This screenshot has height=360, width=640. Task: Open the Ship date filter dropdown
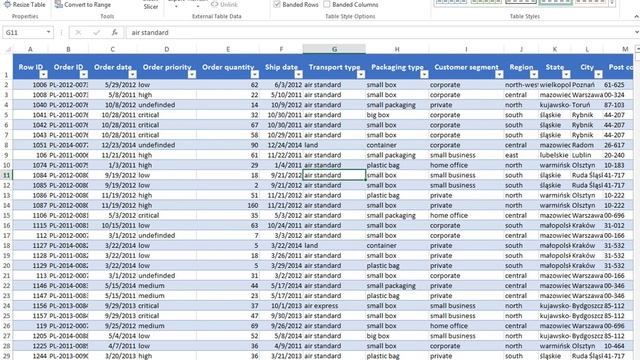pyautogui.click(x=298, y=74)
